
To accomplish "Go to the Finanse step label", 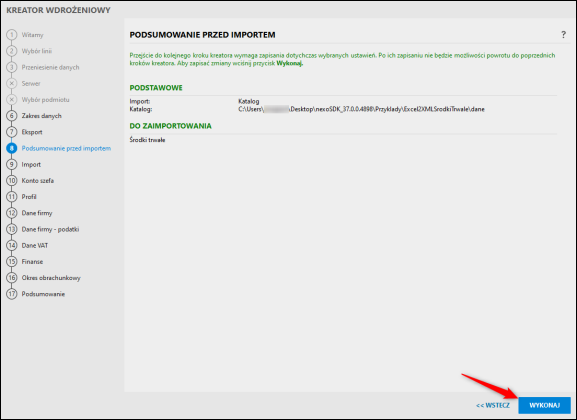I will click(32, 262).
